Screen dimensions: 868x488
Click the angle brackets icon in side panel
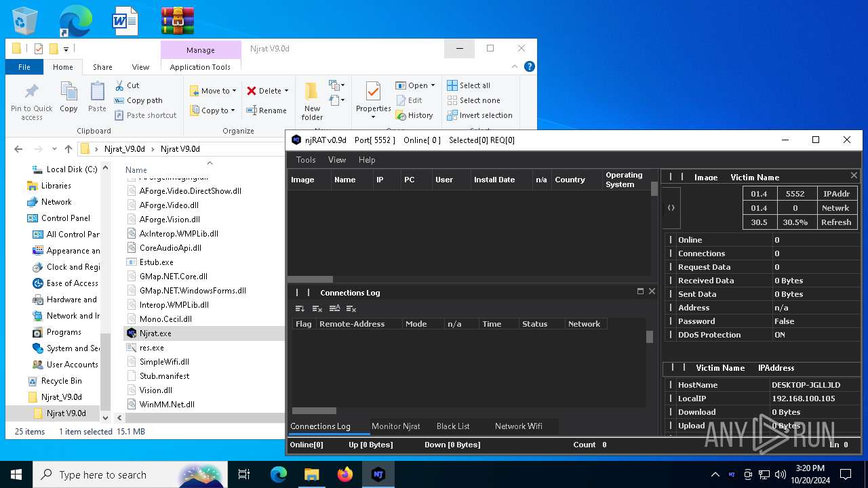pos(671,208)
